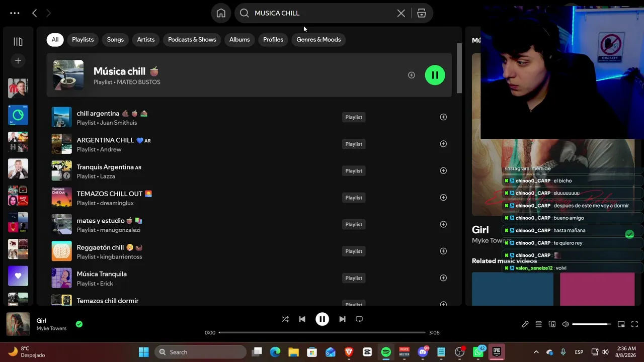Viewport: 644px width, 362px height.
Task: Open the Girl now-playing cover art
Action: 18,324
